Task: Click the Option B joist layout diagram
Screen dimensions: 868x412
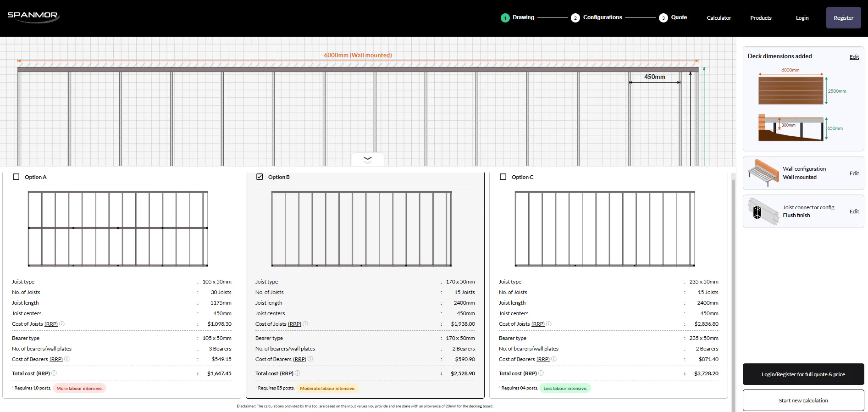Action: click(361, 229)
